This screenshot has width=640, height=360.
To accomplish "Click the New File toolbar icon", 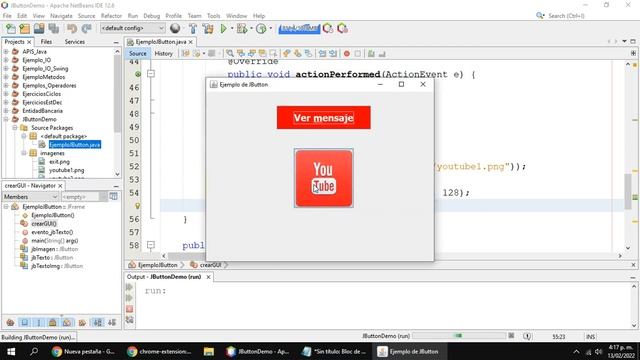I will pyautogui.click(x=11, y=29).
